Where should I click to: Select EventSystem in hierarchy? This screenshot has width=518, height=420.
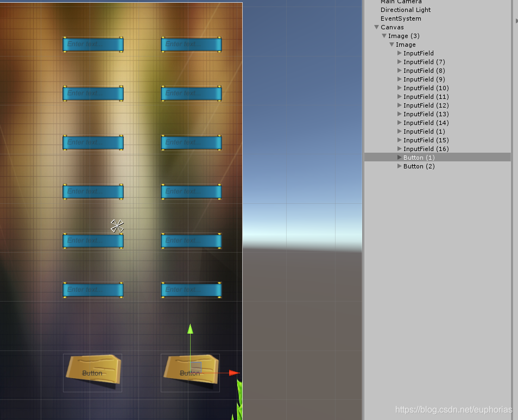pyautogui.click(x=401, y=18)
